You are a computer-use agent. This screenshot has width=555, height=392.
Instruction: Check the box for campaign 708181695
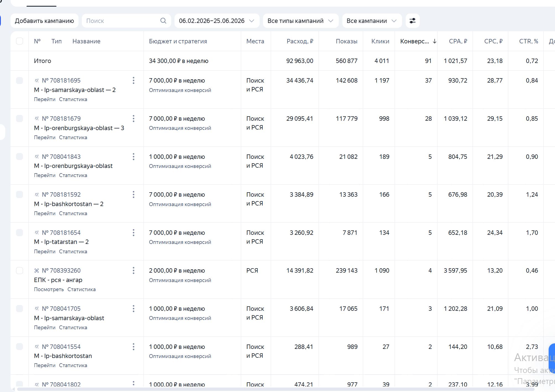click(20, 80)
